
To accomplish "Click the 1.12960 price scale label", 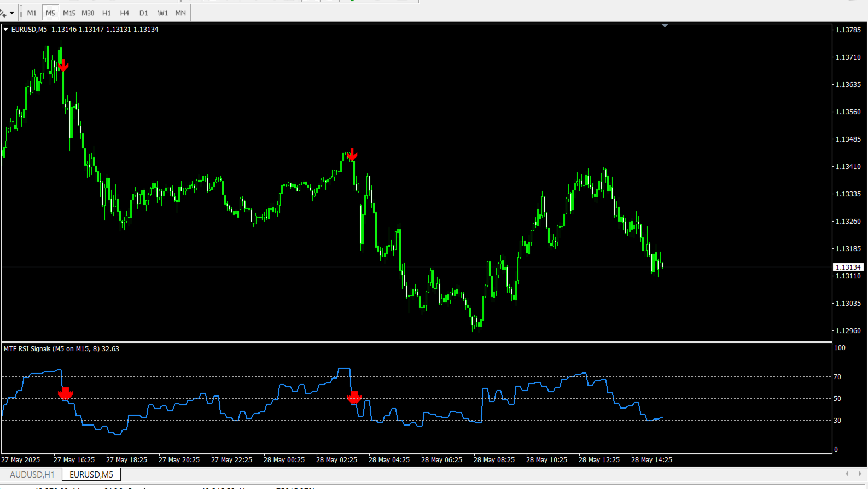I will (848, 331).
